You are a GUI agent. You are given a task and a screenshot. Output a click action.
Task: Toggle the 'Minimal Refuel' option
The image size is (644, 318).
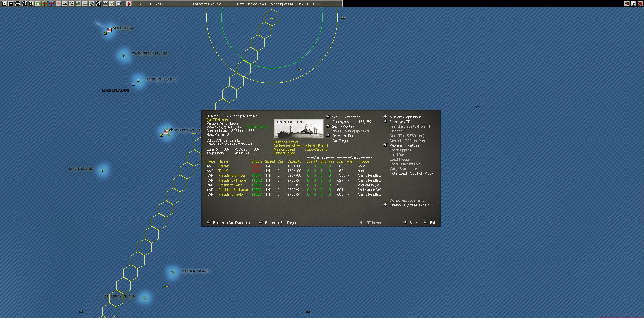(316, 146)
